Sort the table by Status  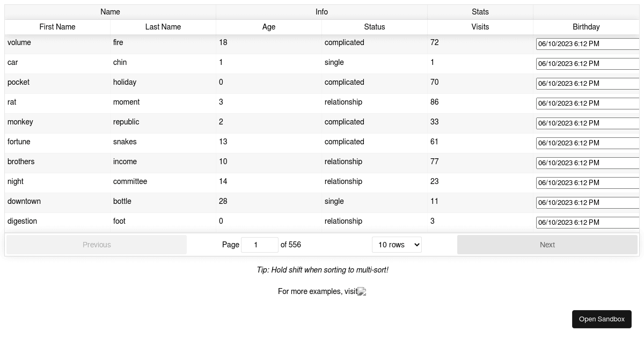click(x=375, y=27)
